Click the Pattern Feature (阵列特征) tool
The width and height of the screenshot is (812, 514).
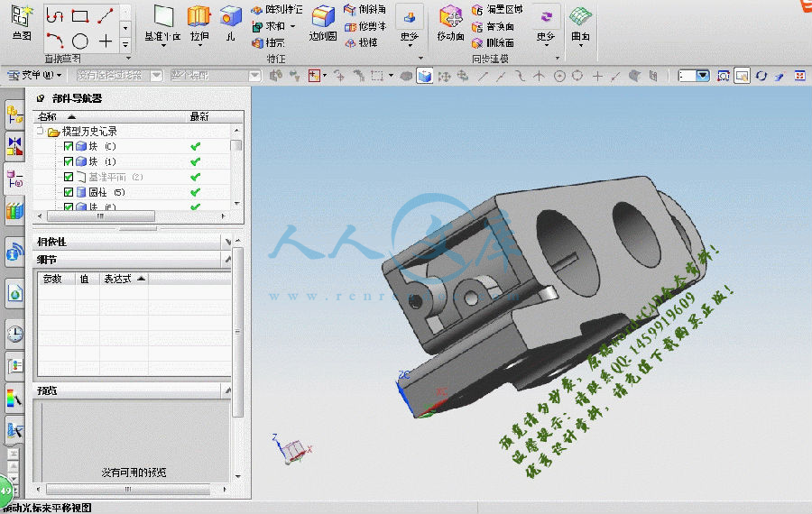277,9
